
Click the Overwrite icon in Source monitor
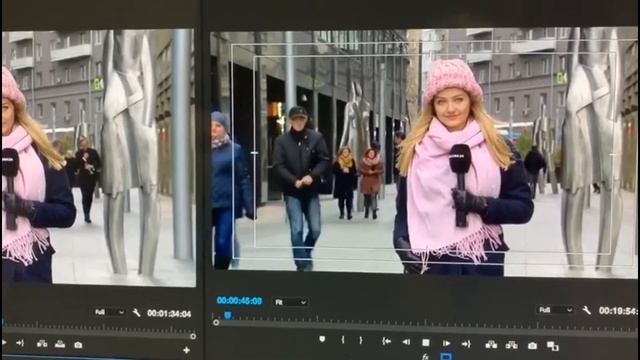tap(60, 344)
